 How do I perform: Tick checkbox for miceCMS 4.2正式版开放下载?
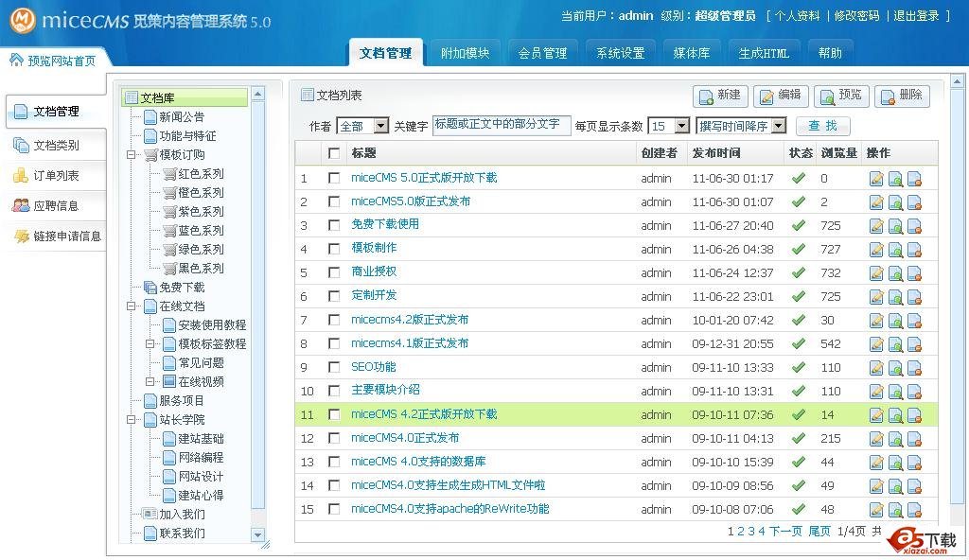click(x=334, y=414)
